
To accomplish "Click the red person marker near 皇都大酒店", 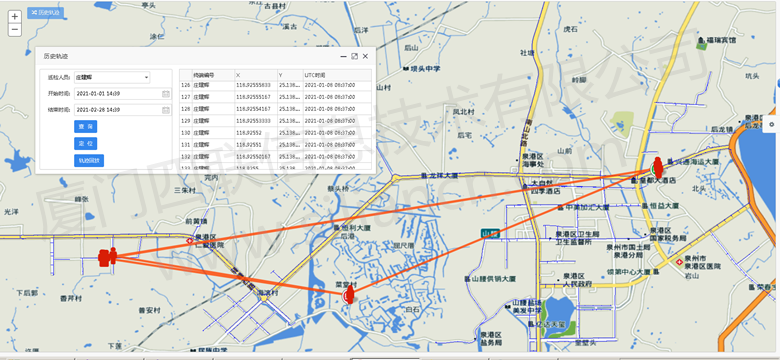I will click(x=658, y=168).
